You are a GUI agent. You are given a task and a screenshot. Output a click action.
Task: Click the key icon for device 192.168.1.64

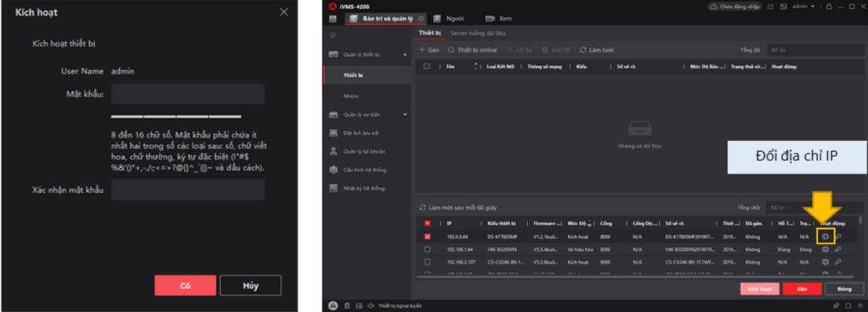[x=838, y=249]
